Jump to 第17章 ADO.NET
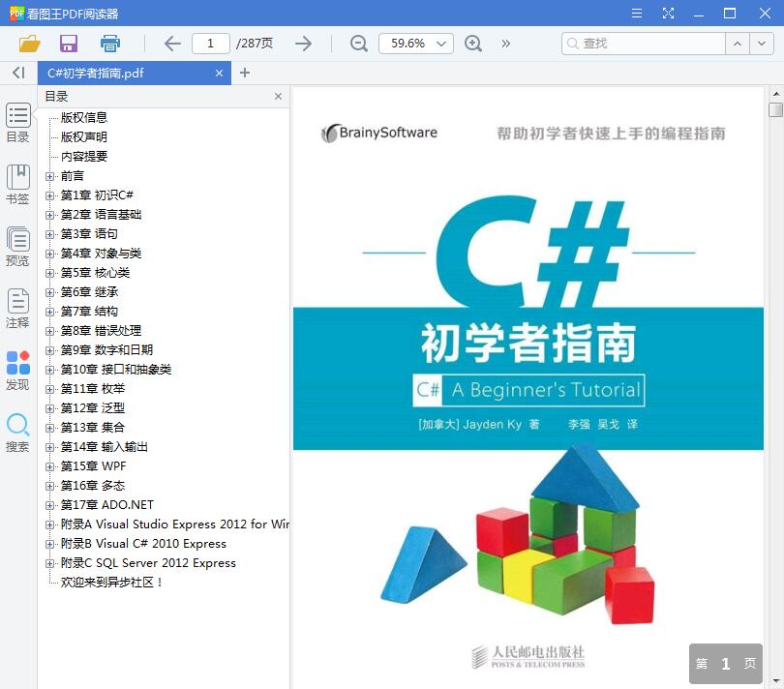 point(107,505)
